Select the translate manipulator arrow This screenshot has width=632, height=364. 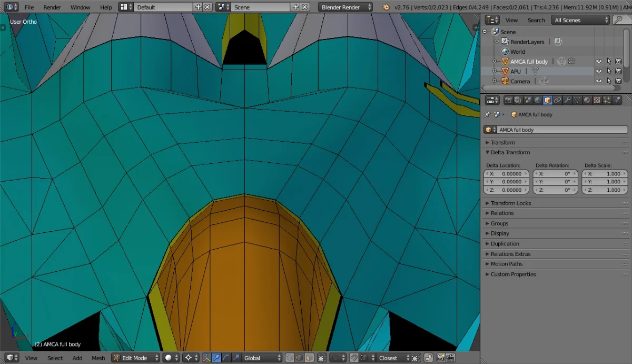[x=216, y=358]
